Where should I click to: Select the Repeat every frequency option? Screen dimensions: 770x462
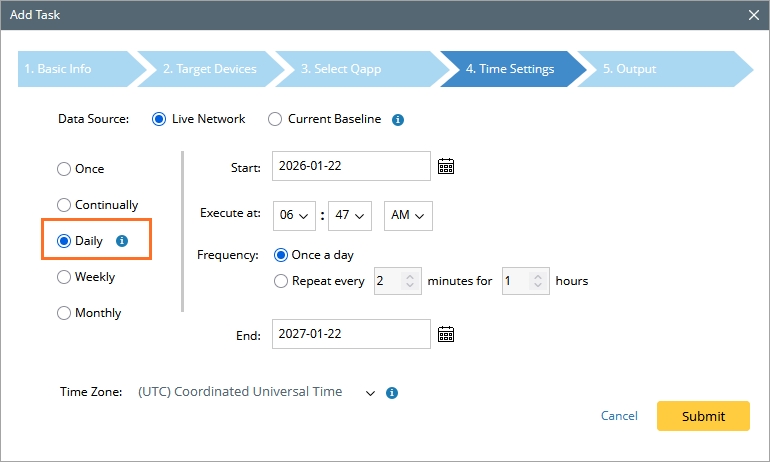coord(281,281)
